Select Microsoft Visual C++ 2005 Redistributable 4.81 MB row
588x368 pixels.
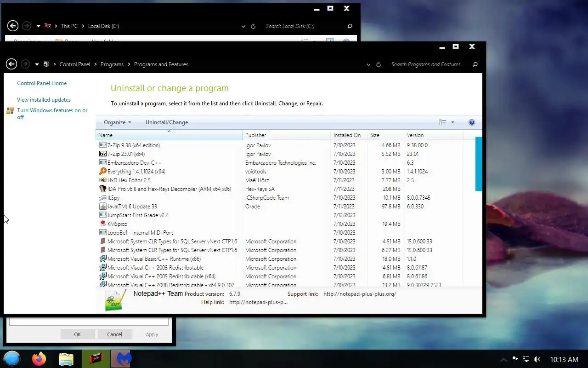tap(279, 267)
